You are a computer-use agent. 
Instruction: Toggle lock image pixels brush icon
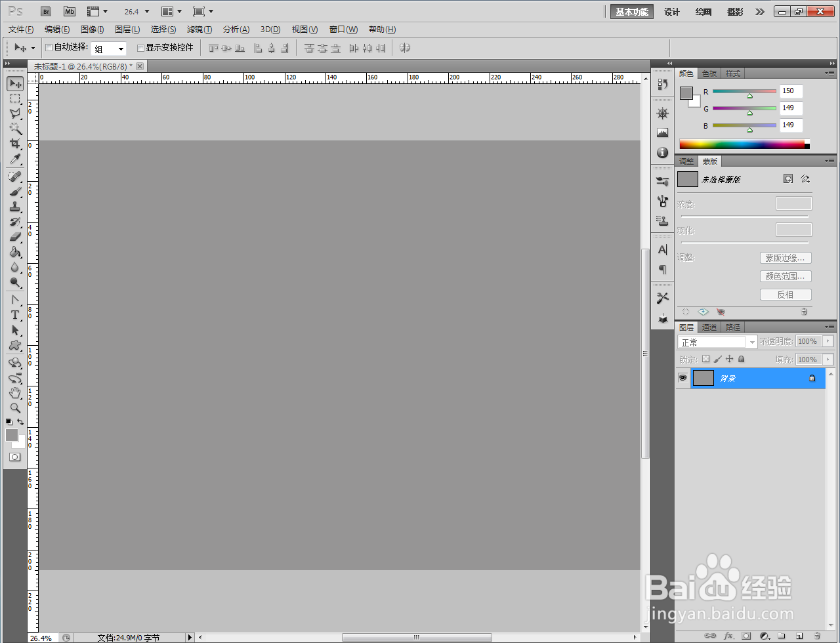pos(717,360)
